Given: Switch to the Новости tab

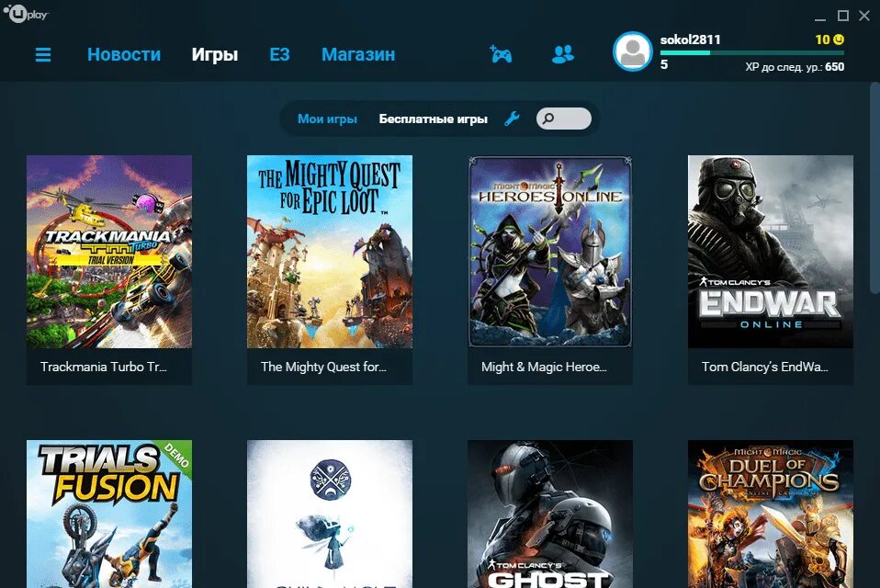Looking at the screenshot, I should 124,54.
